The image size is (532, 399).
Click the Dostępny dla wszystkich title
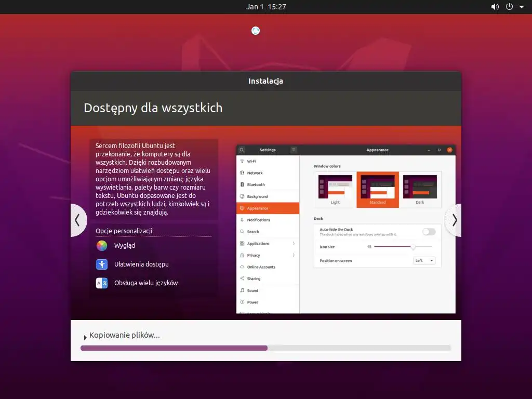coord(153,108)
